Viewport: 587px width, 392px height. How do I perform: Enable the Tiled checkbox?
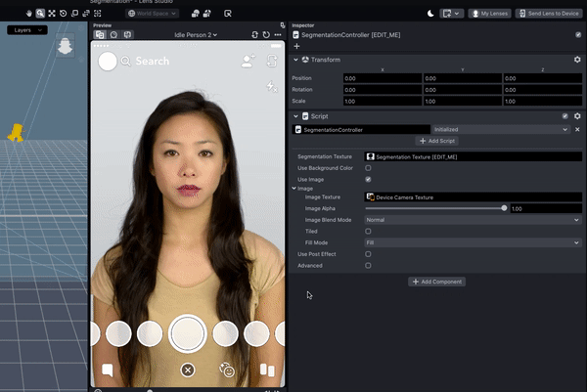click(368, 231)
